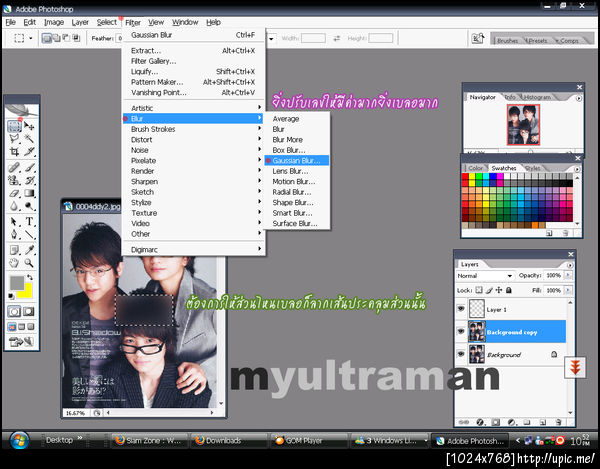Swap foreground and background colors
This screenshot has height=469, width=600.
tap(30, 277)
